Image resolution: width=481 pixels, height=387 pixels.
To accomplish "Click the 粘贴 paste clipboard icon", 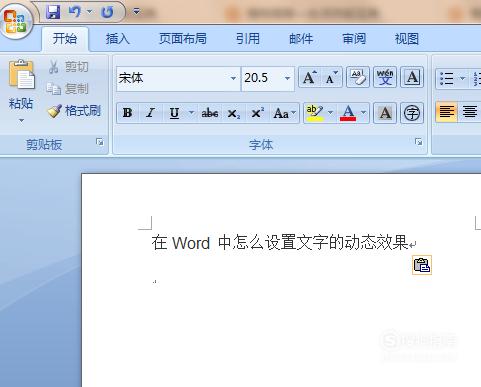I will click(21, 74).
